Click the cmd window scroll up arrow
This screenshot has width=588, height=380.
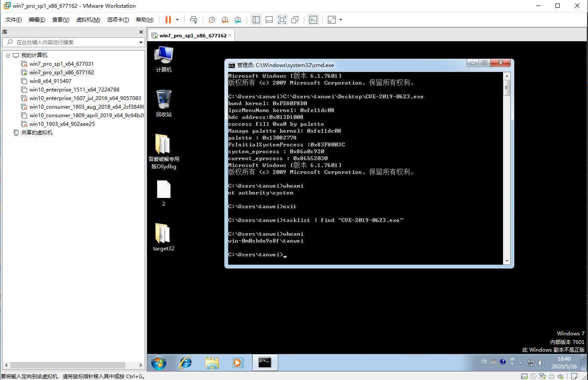506,76
